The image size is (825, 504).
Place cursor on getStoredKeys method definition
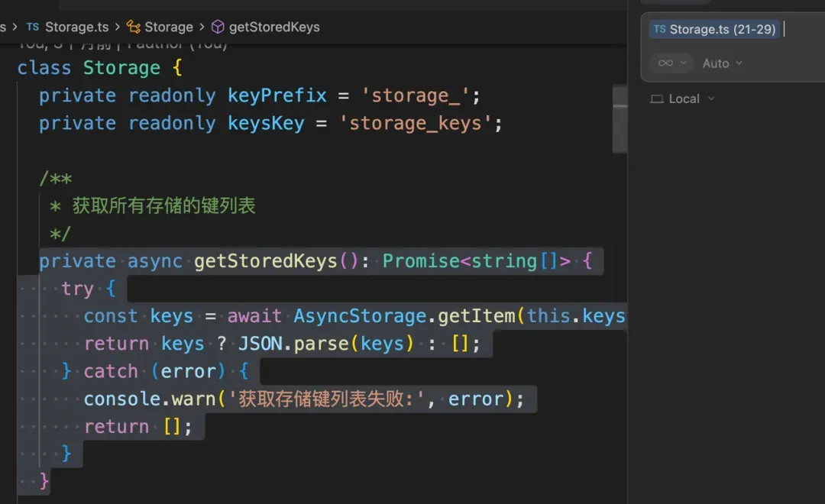point(265,261)
